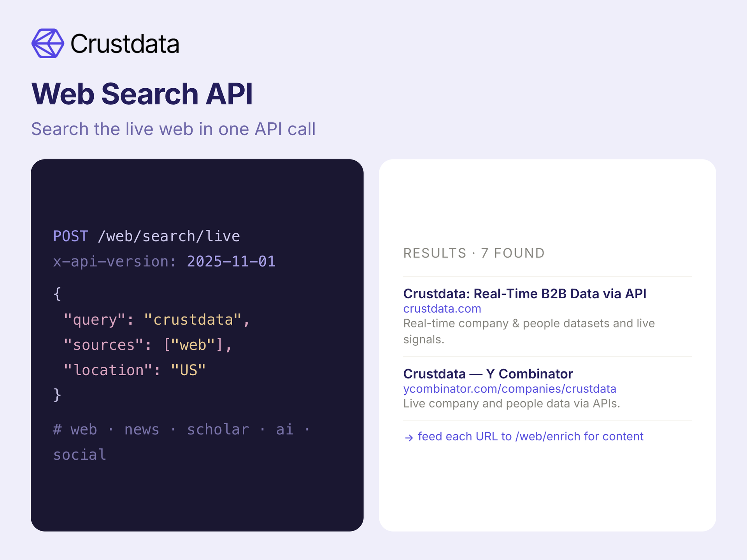The width and height of the screenshot is (747, 560).
Task: Click the opening curly brace of JSON body
Action: (x=57, y=294)
